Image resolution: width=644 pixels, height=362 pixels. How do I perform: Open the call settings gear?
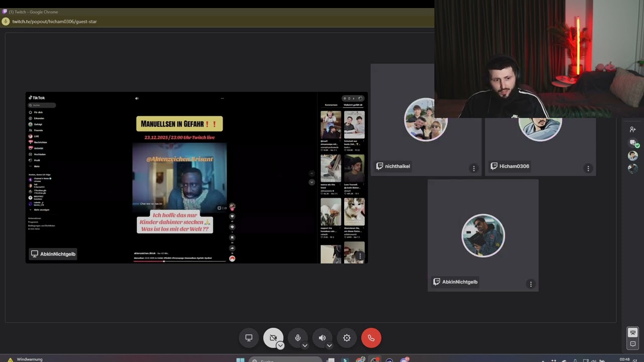tap(347, 338)
